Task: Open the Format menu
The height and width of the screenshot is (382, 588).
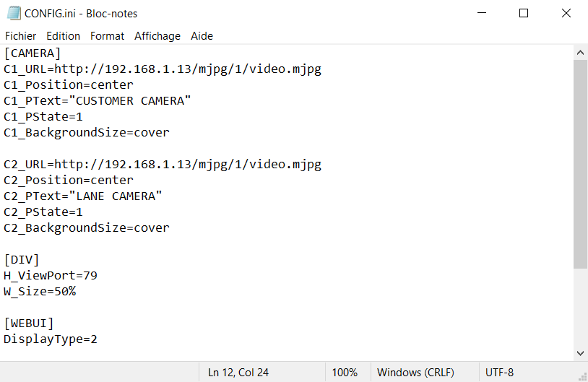Action: point(107,35)
